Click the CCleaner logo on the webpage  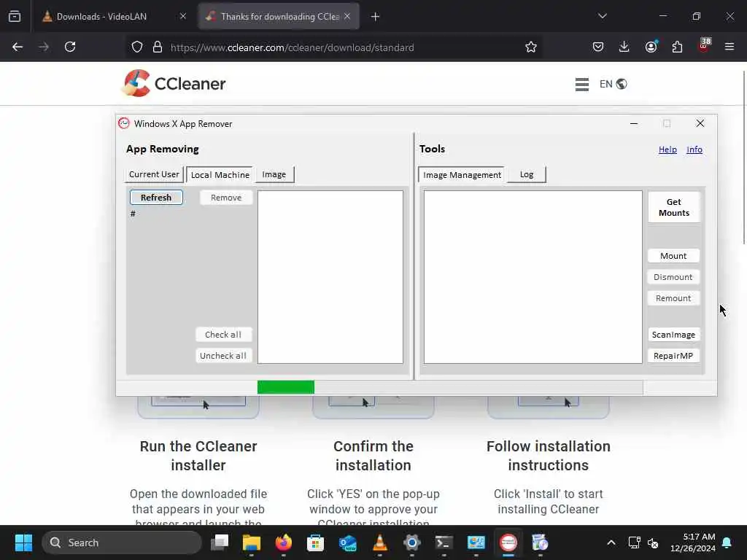tap(174, 83)
